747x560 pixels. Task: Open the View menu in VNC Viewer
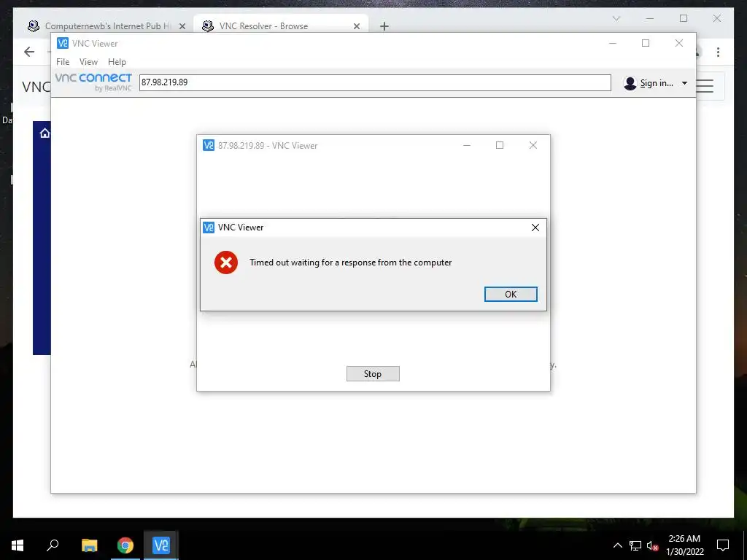[x=88, y=62]
